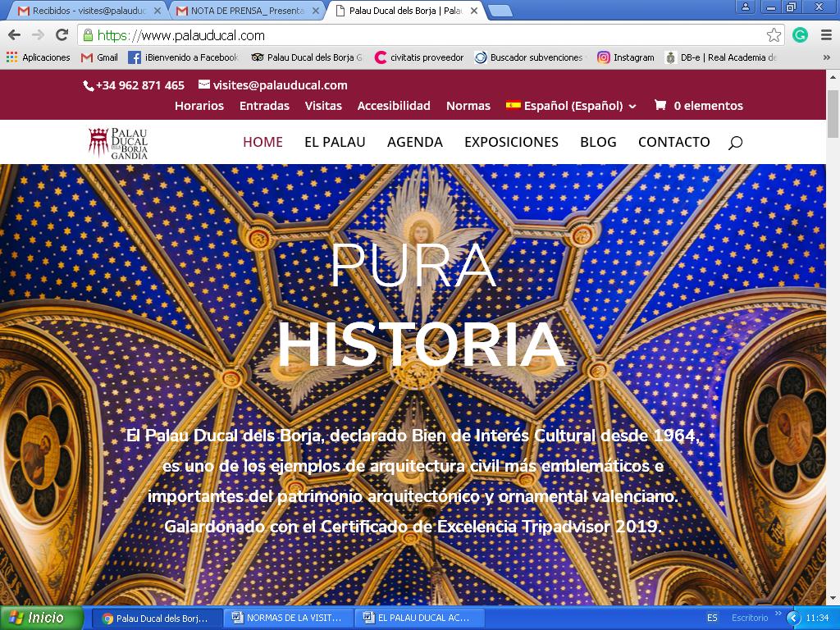Select BLOG in the main navigation
840x630 pixels.
598,142
